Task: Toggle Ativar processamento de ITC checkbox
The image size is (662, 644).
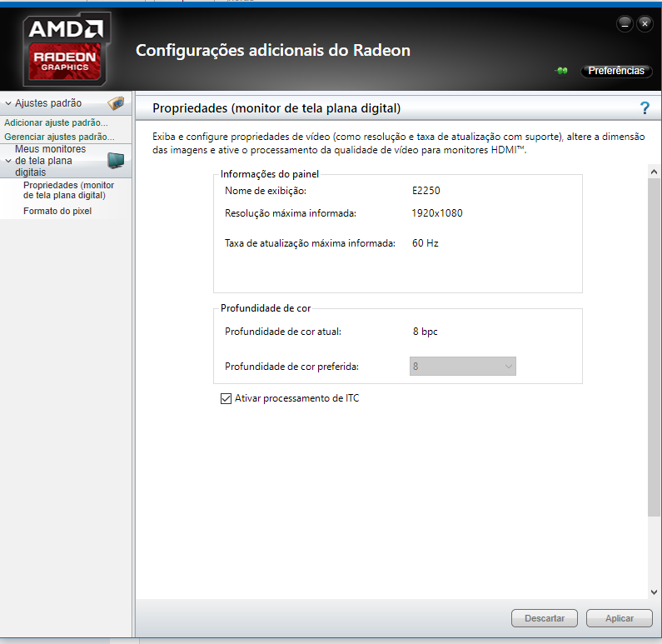Action: 226,398
